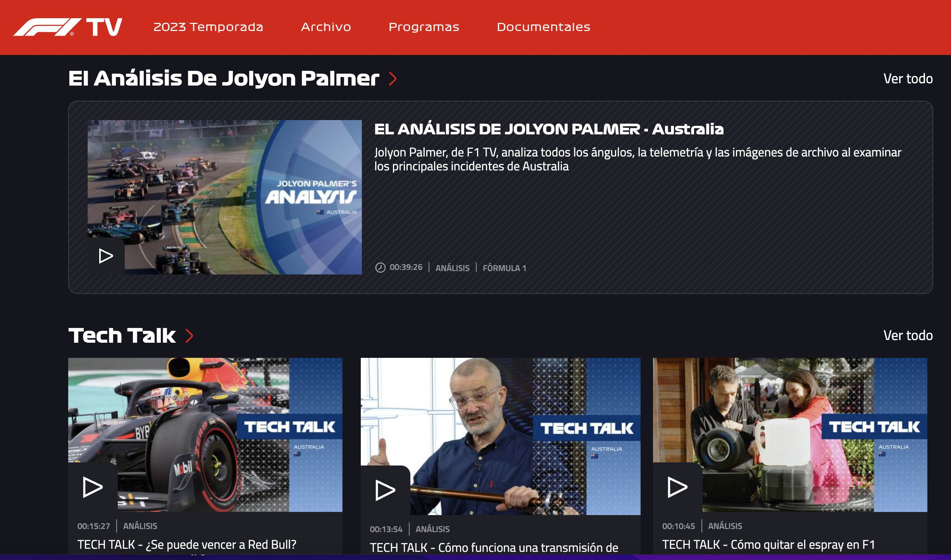The image size is (951, 560).
Task: Open the El Análisis De Jolyon Palmer heading
Action: point(224,79)
